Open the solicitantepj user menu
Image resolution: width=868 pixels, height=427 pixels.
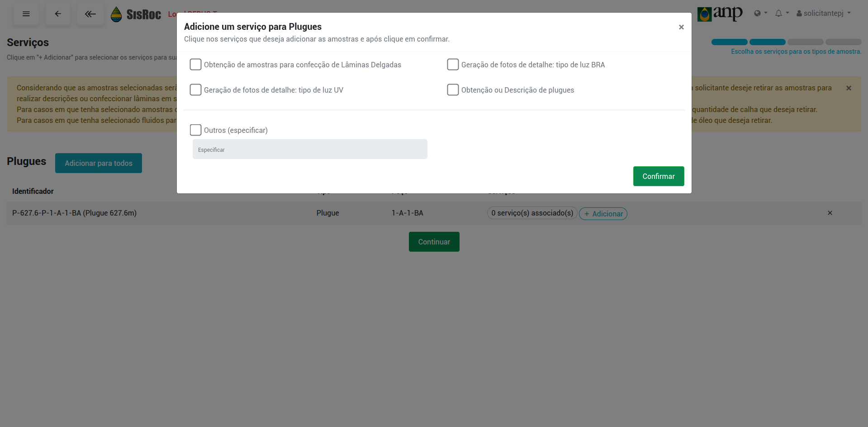pyautogui.click(x=823, y=13)
